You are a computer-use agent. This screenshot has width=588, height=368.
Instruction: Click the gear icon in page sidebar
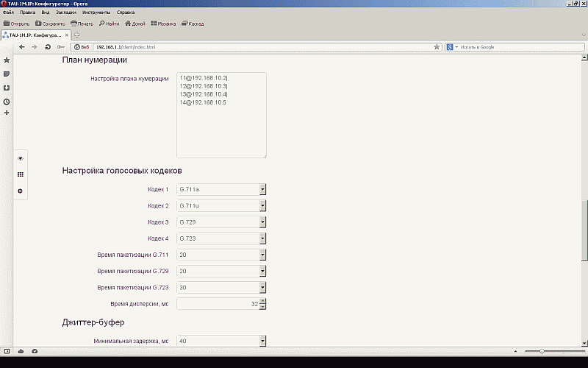[x=21, y=191]
